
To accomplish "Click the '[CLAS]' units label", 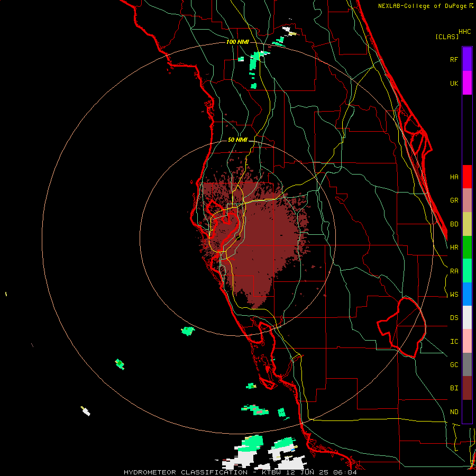I will tap(447, 36).
